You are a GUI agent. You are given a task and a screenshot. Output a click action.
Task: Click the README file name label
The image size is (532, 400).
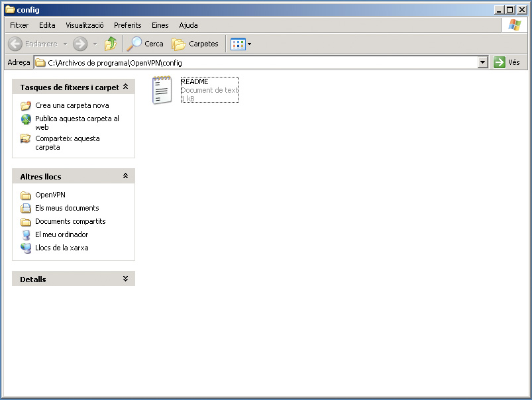coord(194,81)
